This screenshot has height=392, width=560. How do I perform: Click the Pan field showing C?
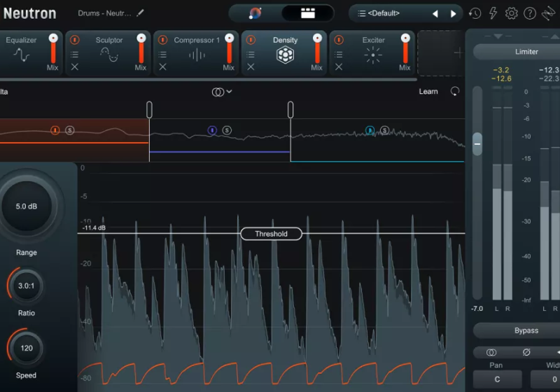click(497, 379)
